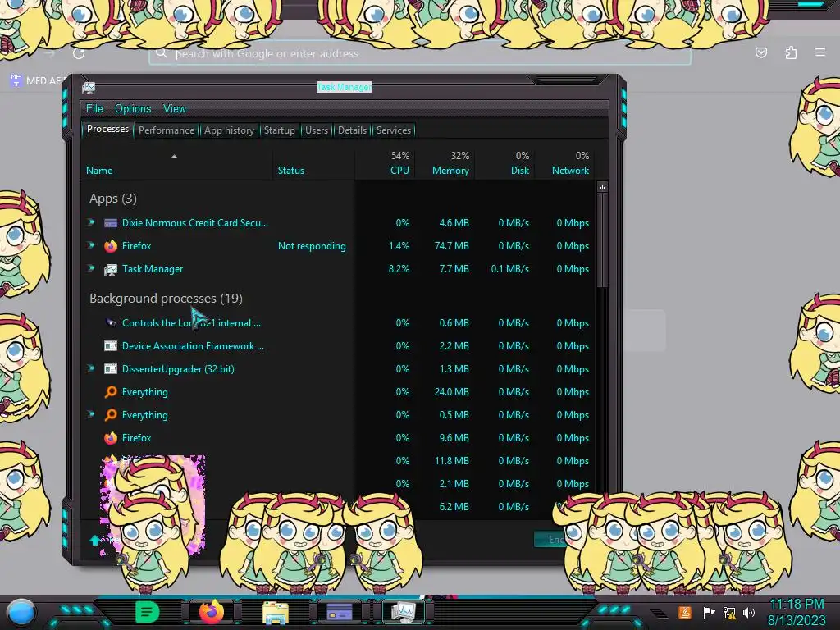This screenshot has height=630, width=840.
Task: Switch to the Services tab
Action: [394, 130]
